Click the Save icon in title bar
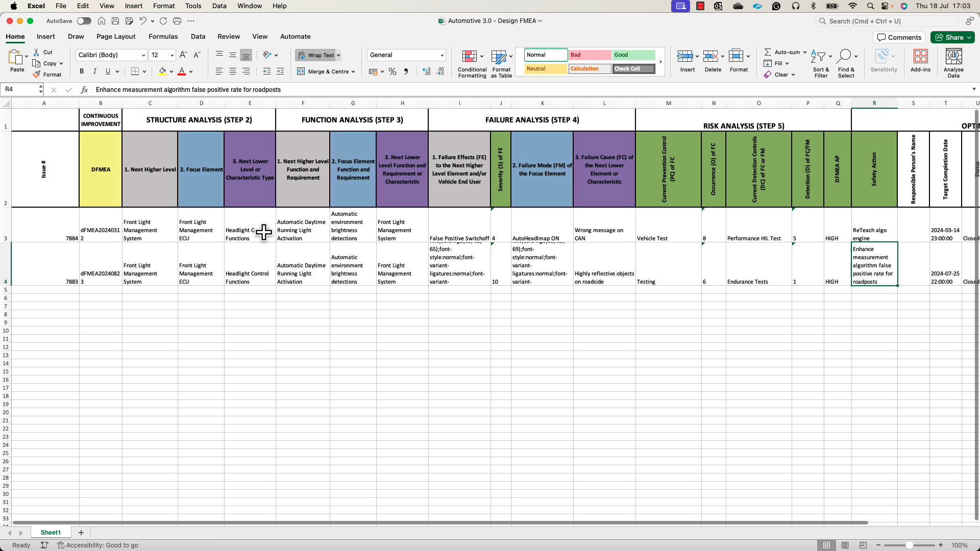980x551 pixels. click(115, 21)
